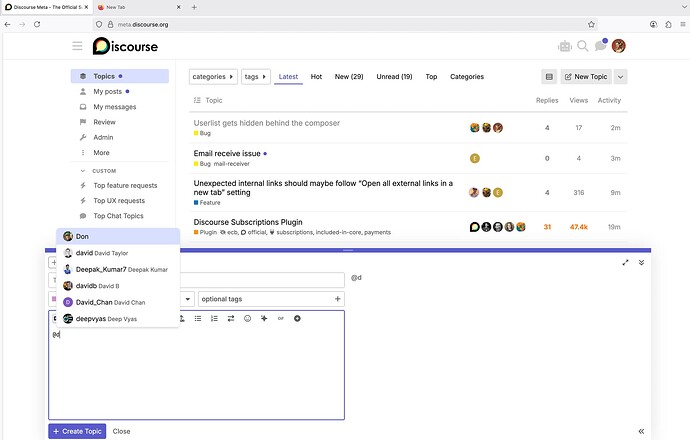
Task: Open Top UX requests sidebar link
Action: coord(120,201)
